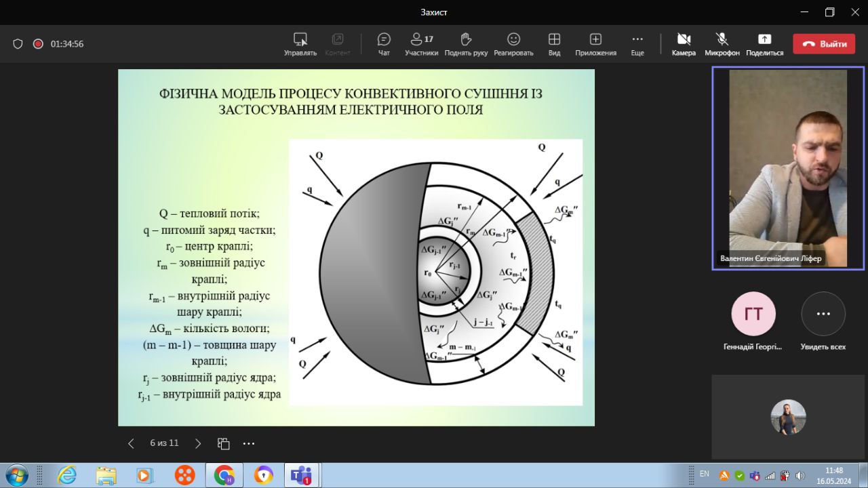868x488 pixels.
Task: Share your screen content
Action: (x=764, y=44)
